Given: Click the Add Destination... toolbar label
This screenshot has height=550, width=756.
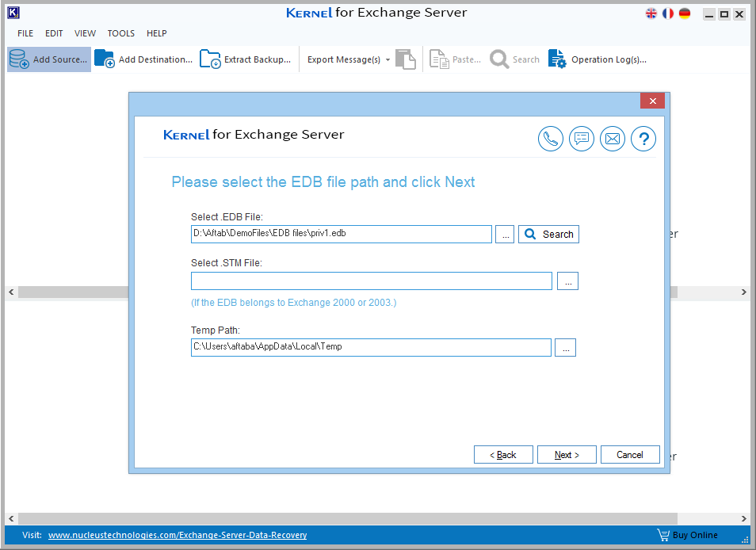Looking at the screenshot, I should coord(155,59).
